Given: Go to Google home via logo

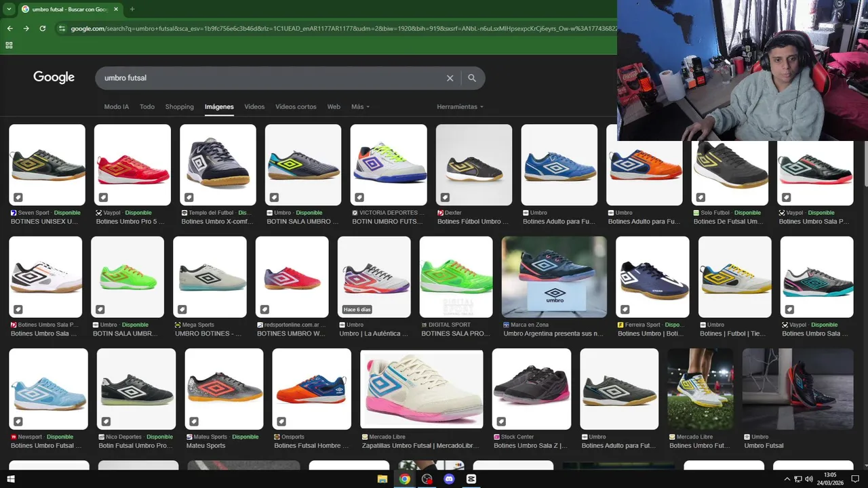Looking at the screenshot, I should click(54, 77).
